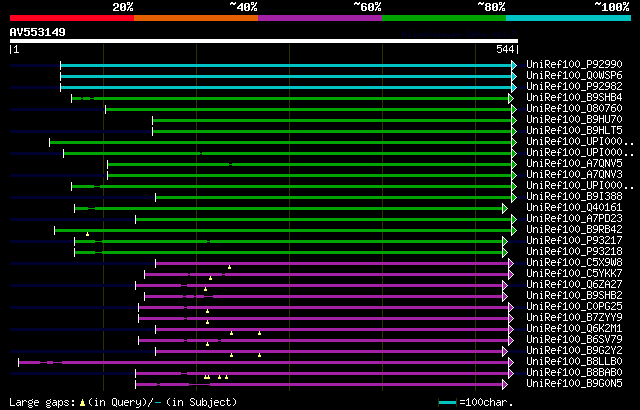
Task: Open the UniRef100_P92982 hit label
Action: coord(574,86)
